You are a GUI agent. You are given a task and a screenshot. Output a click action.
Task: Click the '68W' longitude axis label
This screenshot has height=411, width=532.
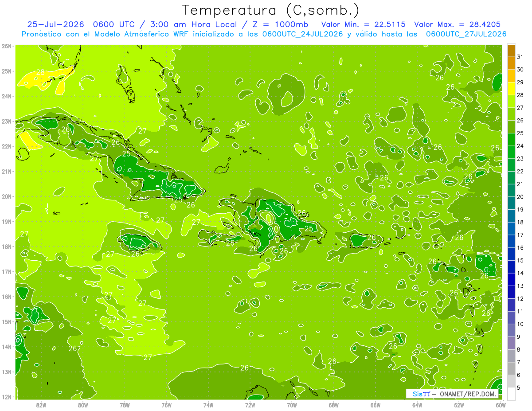click(333, 405)
